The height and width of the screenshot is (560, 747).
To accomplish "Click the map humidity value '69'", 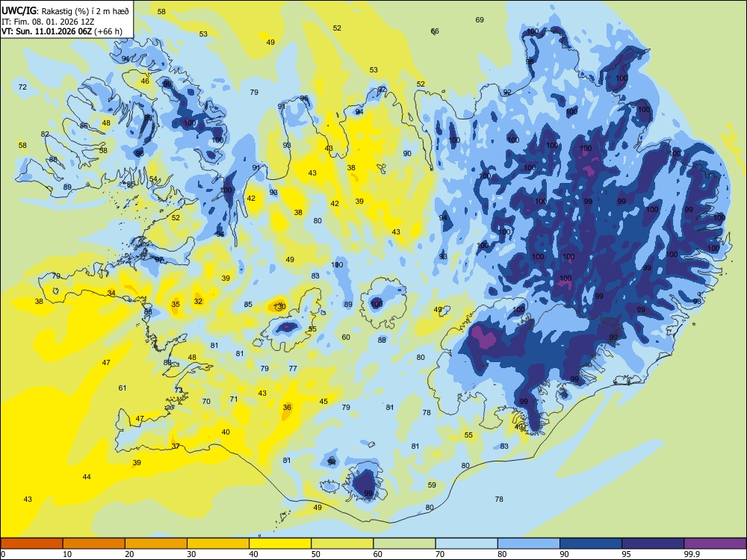I will [x=480, y=20].
